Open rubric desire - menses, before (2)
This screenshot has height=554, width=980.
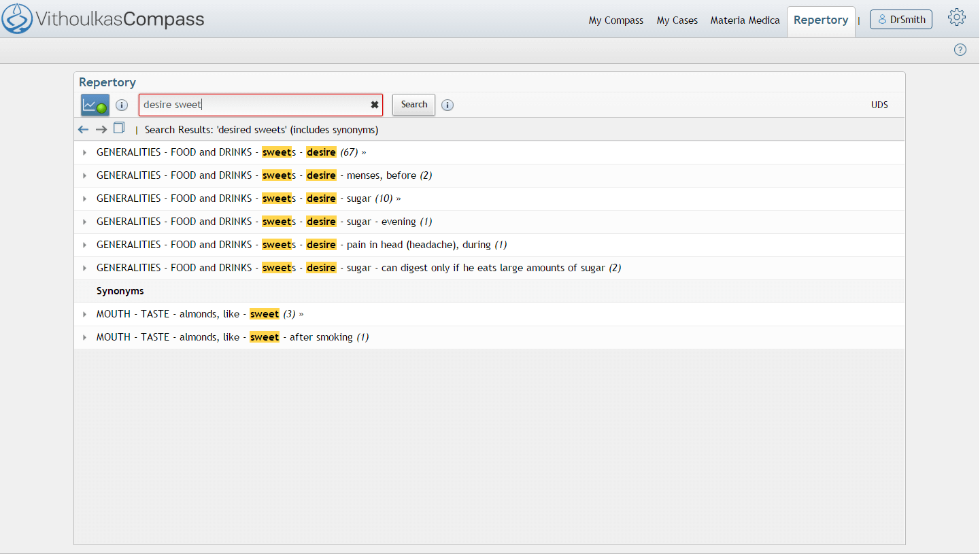point(265,175)
